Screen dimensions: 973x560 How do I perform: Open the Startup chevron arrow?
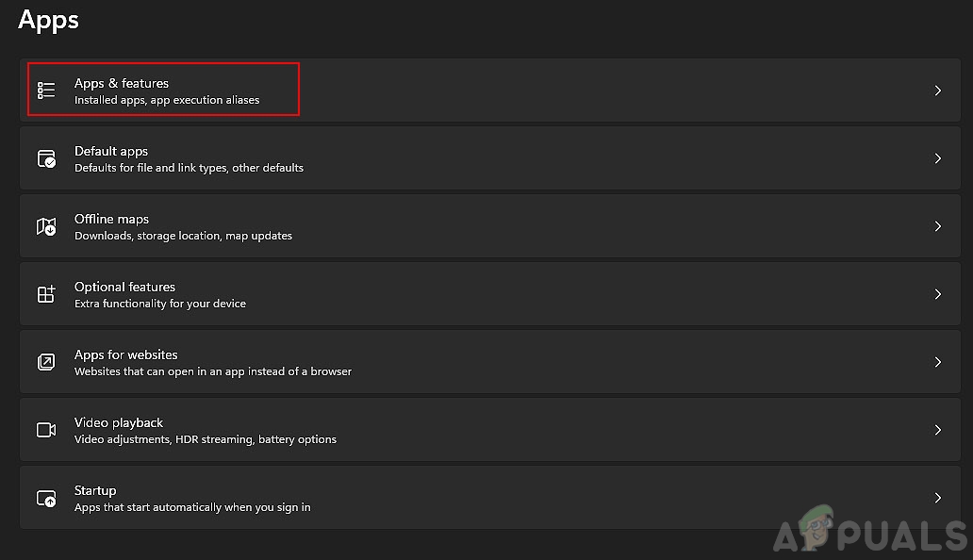click(x=937, y=498)
